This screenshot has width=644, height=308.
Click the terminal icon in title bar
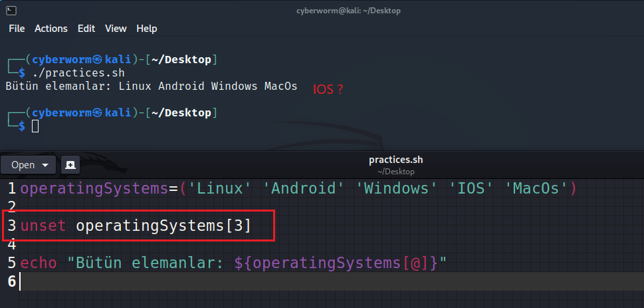(11, 10)
